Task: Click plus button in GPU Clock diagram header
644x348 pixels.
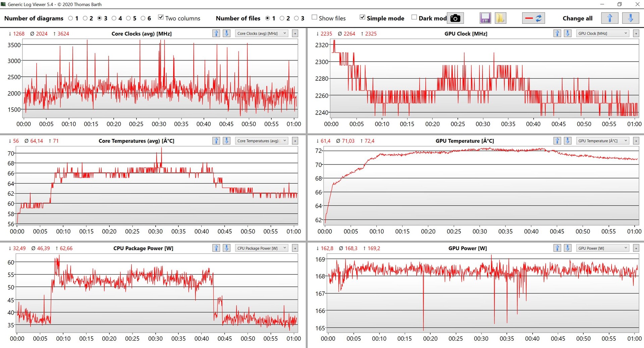Action: (636, 33)
